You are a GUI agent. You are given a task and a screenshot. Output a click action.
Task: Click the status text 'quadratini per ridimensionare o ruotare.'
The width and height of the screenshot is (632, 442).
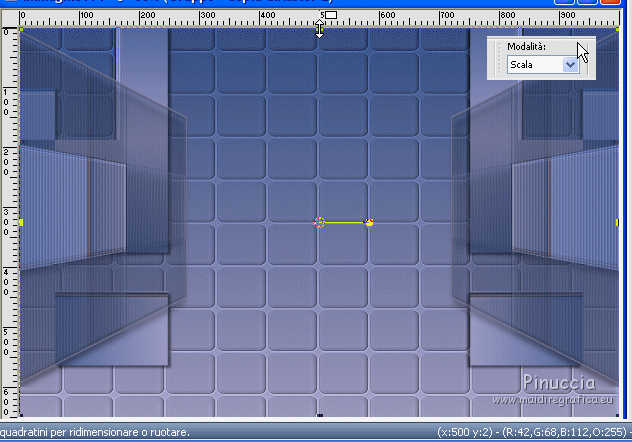[95, 432]
